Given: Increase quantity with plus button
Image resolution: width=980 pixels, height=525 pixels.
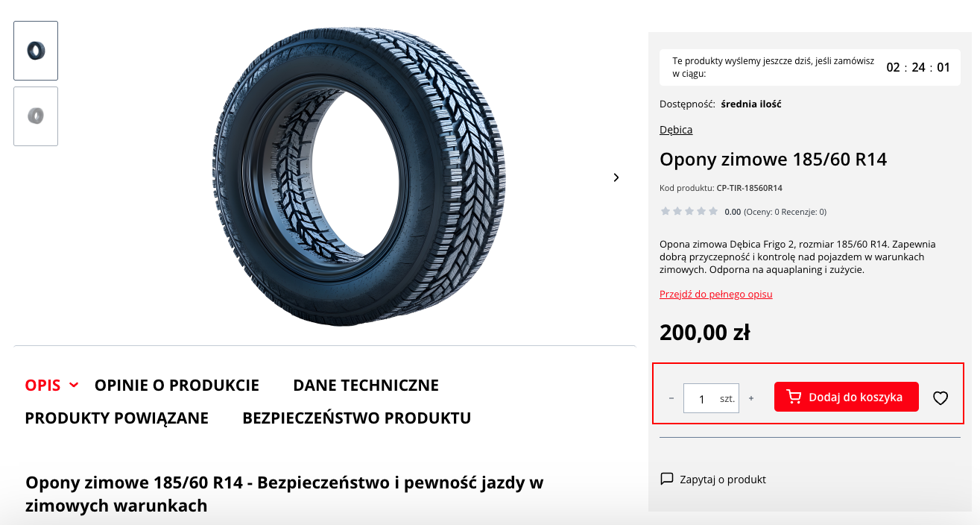Looking at the screenshot, I should (x=750, y=398).
